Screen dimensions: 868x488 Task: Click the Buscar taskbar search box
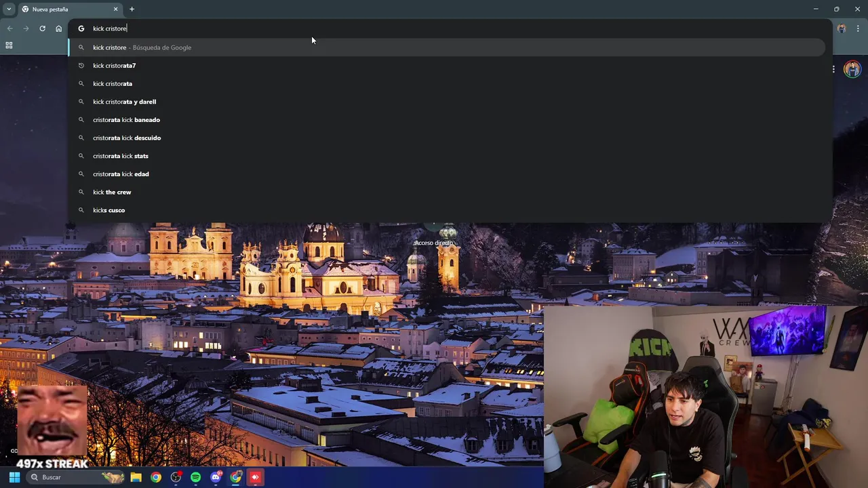coord(76,477)
